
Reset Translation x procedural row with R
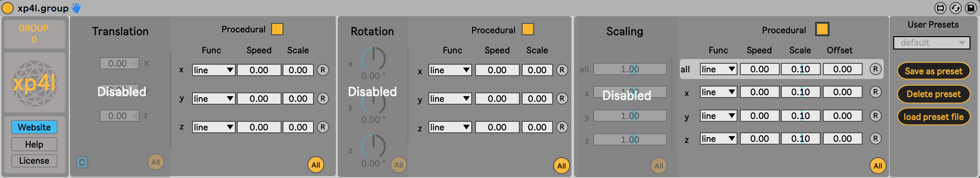tap(323, 70)
